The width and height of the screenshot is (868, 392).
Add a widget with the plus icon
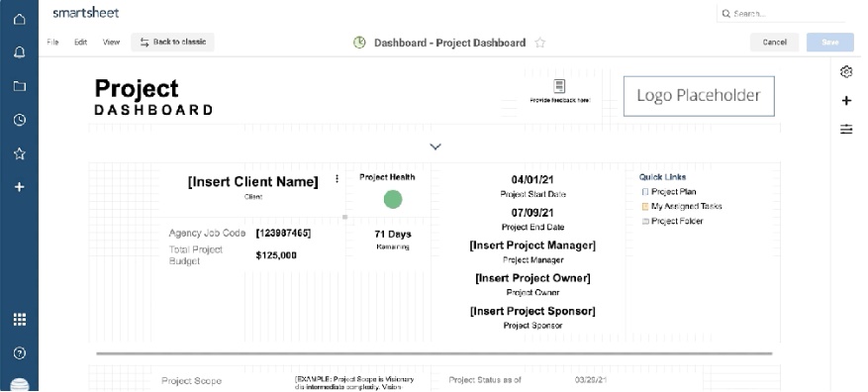coord(846,100)
